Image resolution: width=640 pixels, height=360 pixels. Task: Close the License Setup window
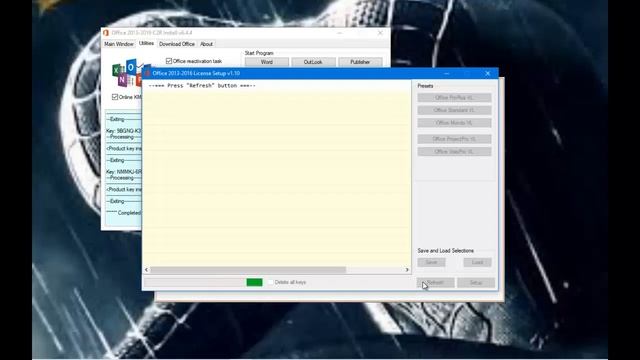click(487, 73)
